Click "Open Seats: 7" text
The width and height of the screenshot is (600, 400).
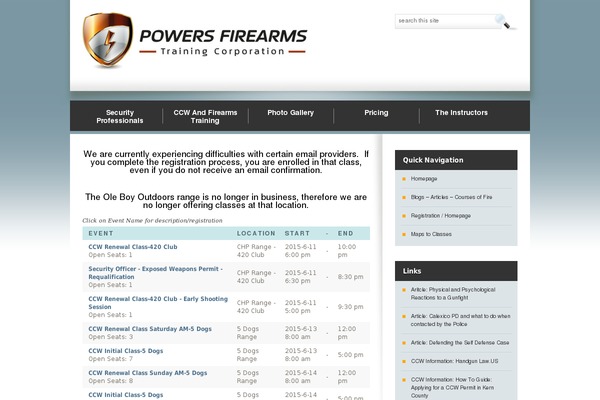pyautogui.click(x=111, y=359)
